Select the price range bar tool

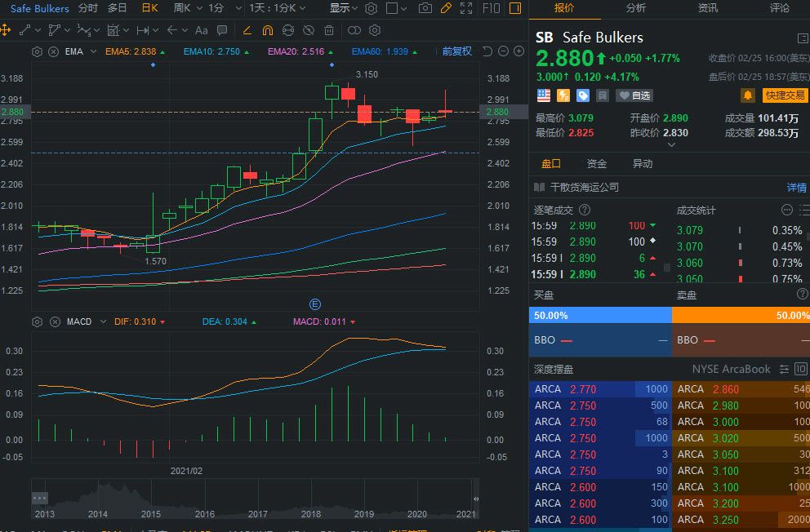pos(143,31)
